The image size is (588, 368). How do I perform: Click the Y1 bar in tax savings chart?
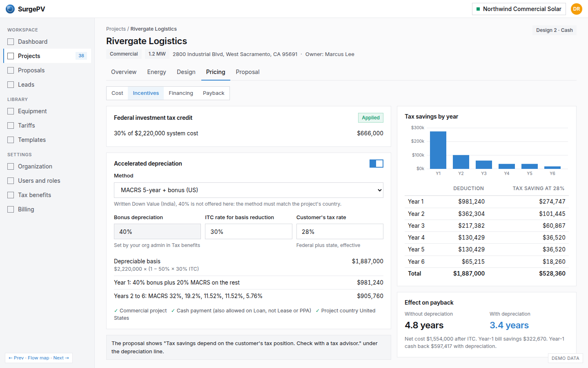coord(438,150)
